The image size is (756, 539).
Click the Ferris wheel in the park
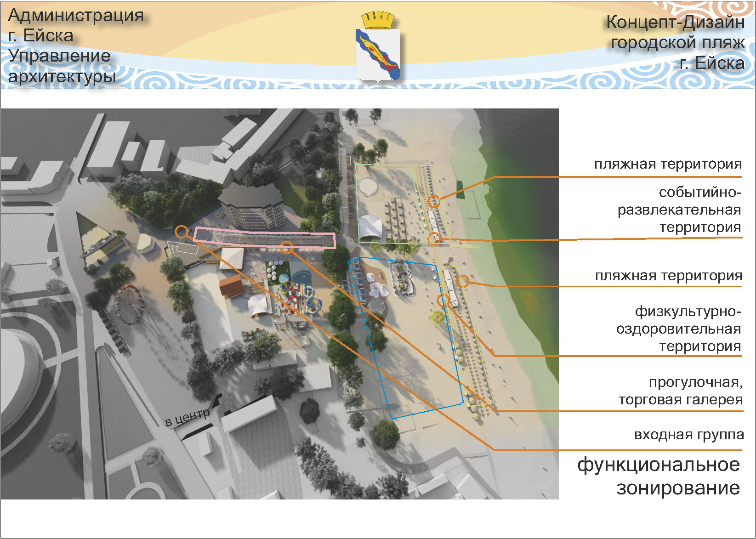pos(131,304)
